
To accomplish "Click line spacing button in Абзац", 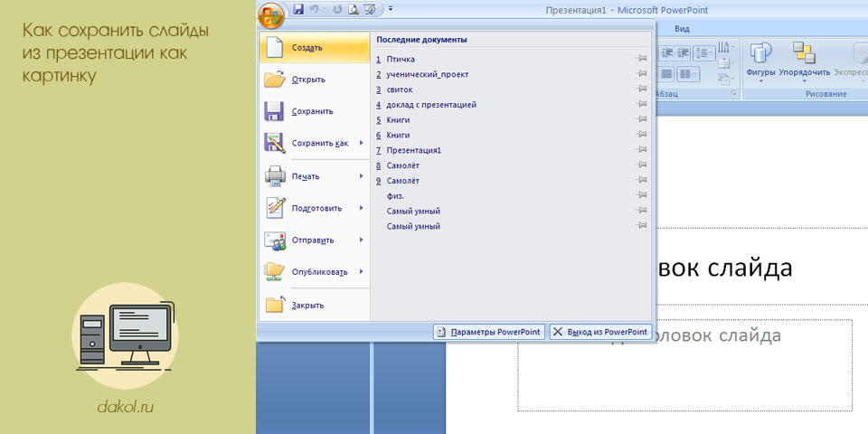I will (703, 53).
